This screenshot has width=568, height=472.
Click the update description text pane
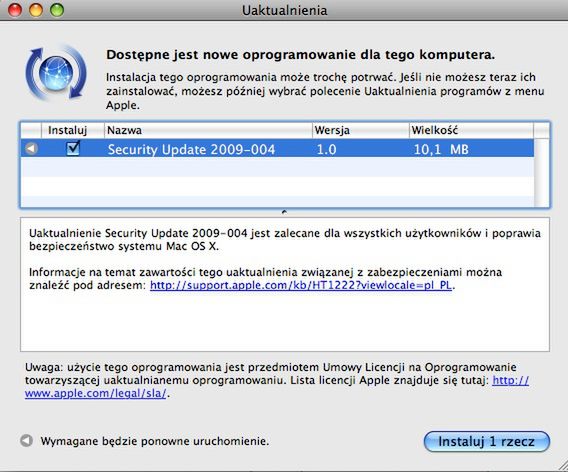285,284
